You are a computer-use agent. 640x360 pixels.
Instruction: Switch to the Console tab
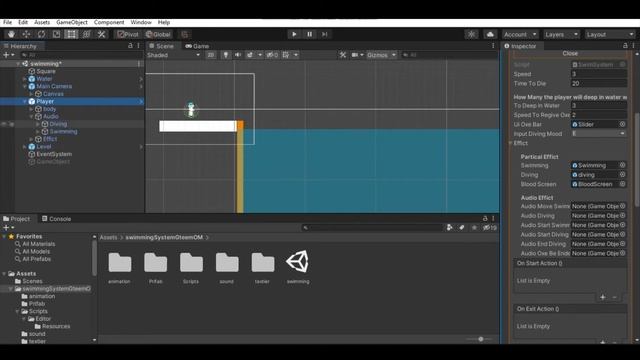point(56,219)
